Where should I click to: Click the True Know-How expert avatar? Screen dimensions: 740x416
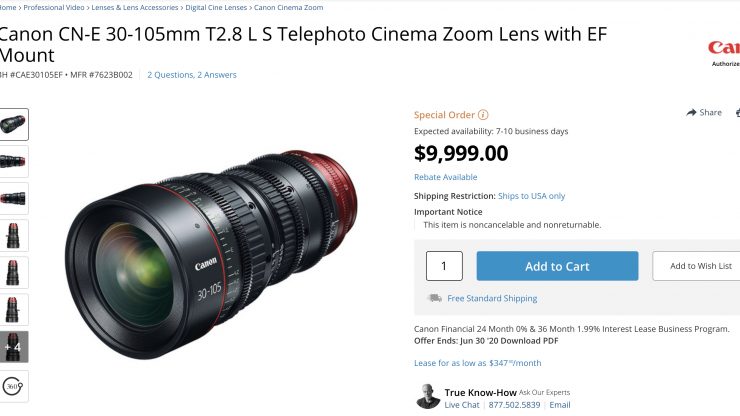[427, 396]
